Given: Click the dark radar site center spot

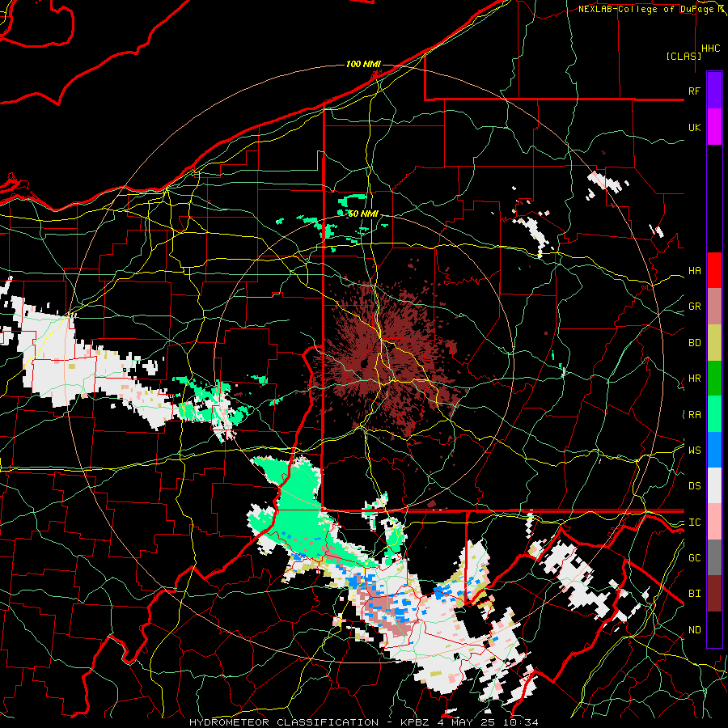Looking at the screenshot, I should click(363, 363).
